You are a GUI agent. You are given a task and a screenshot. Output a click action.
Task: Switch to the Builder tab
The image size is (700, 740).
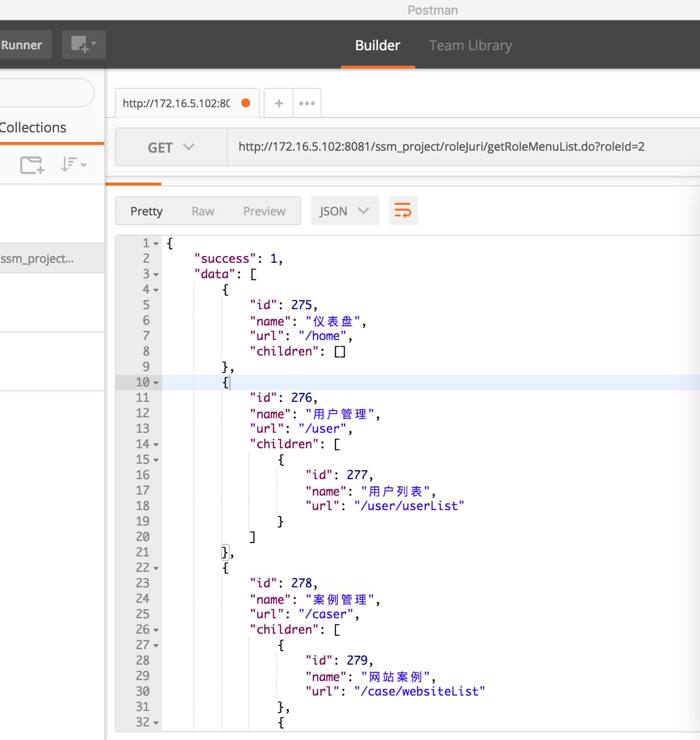(378, 45)
